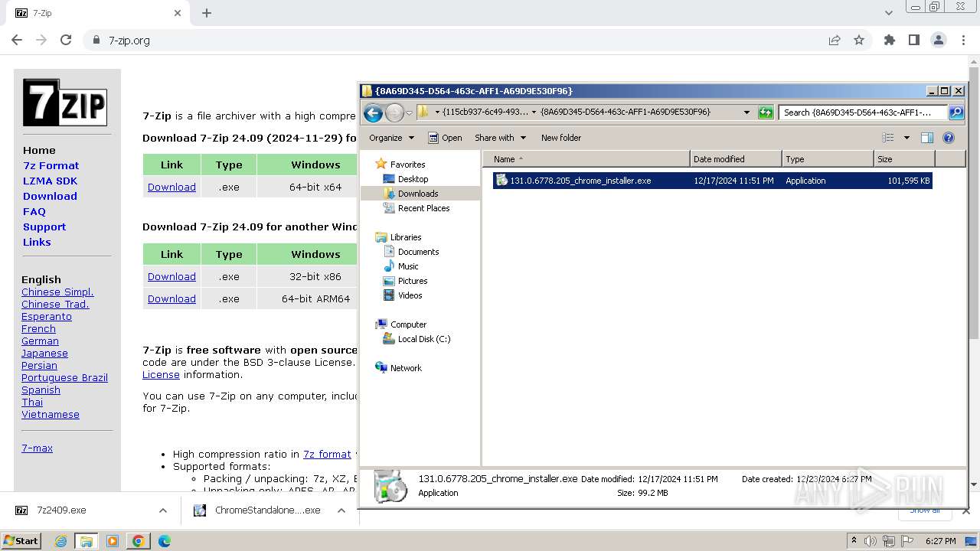The height and width of the screenshot is (551, 980).
Task: Open Internet Explorer from taskbar
Action: tap(60, 541)
